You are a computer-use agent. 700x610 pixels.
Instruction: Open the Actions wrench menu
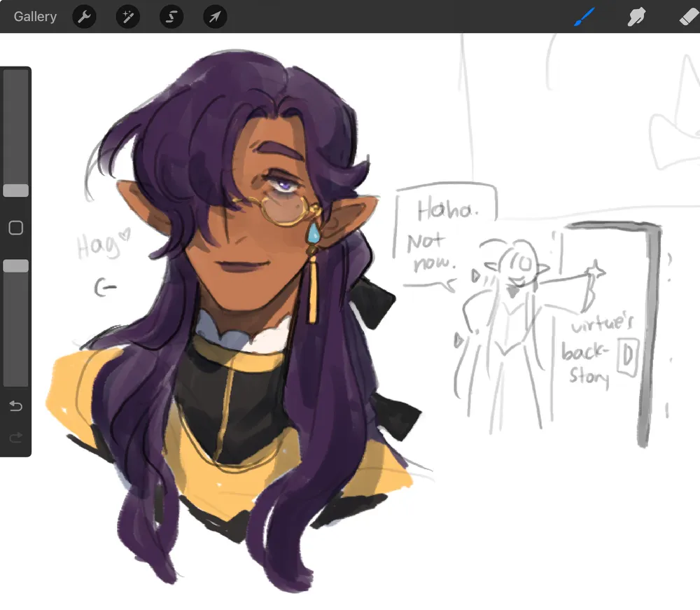pos(84,17)
